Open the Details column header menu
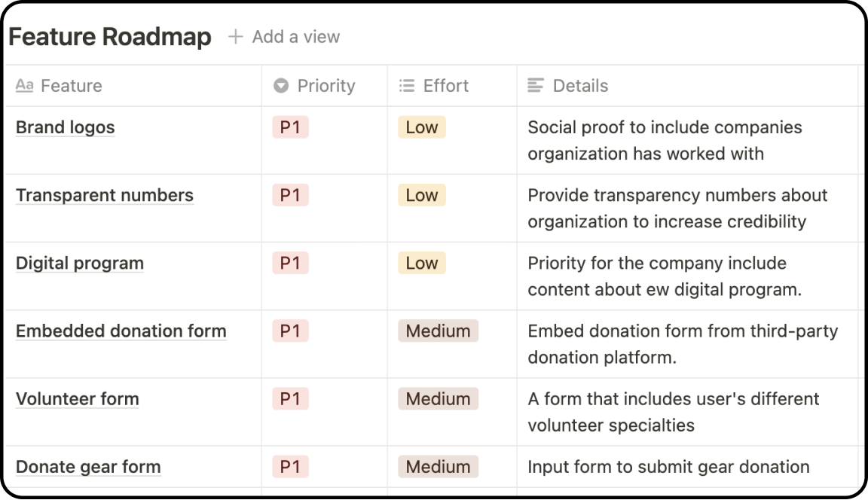 tap(687, 86)
